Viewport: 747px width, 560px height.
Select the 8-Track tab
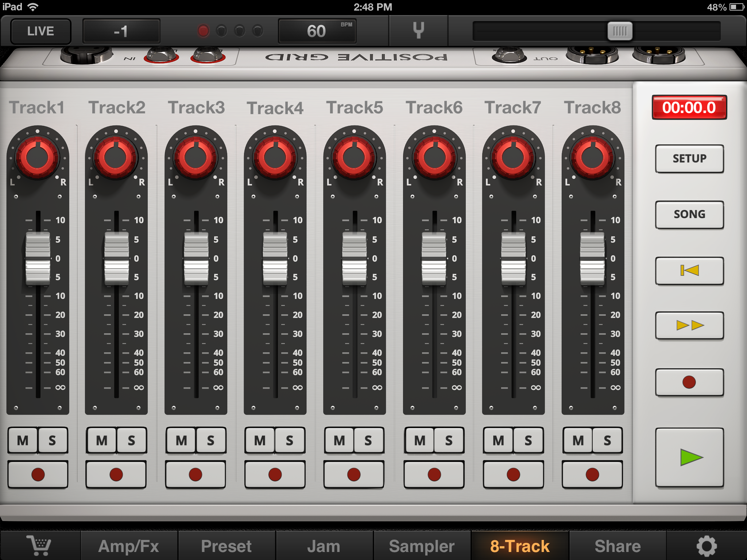coord(520,546)
